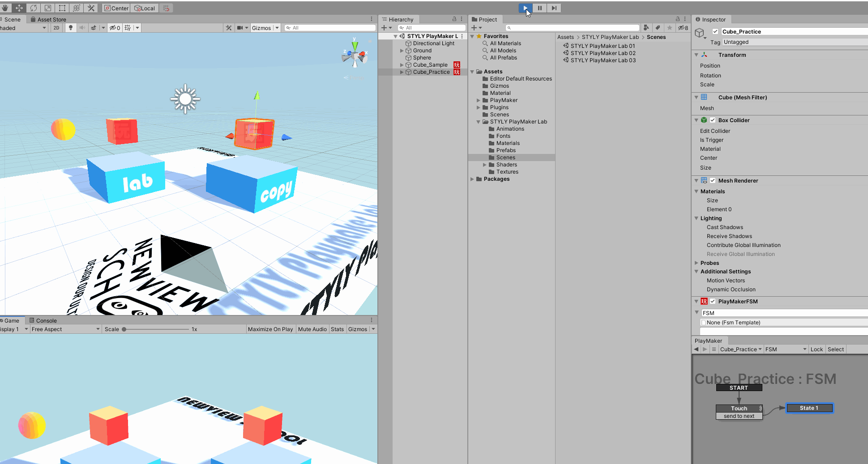This screenshot has height=464, width=868.
Task: Toggle scene lighting bulb icon
Action: (71, 28)
